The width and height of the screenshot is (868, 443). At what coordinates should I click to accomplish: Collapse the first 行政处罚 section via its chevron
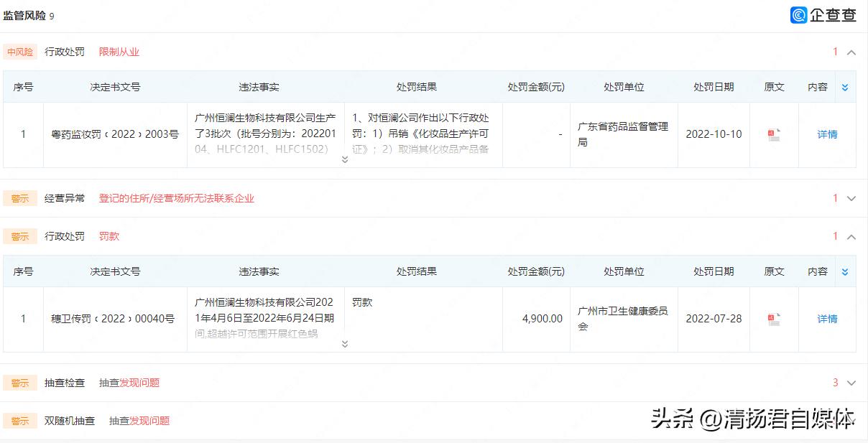click(851, 51)
